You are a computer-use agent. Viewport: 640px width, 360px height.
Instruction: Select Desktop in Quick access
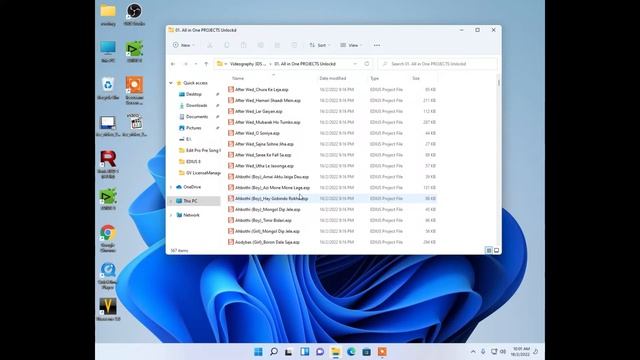(x=194, y=94)
